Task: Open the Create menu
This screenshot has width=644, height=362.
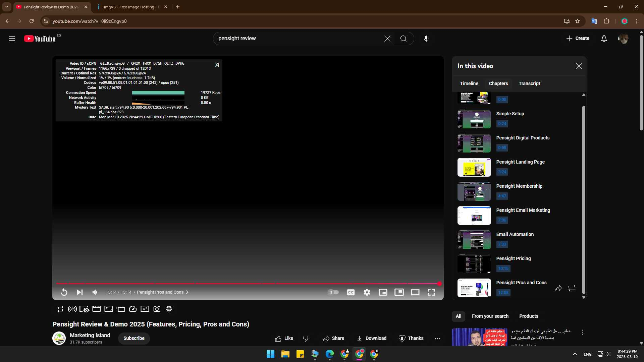Action: coord(578,39)
